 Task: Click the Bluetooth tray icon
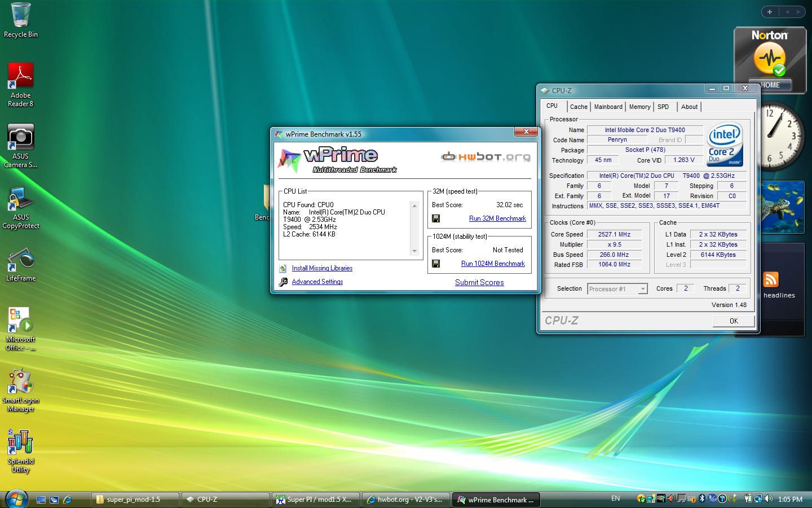(x=701, y=499)
